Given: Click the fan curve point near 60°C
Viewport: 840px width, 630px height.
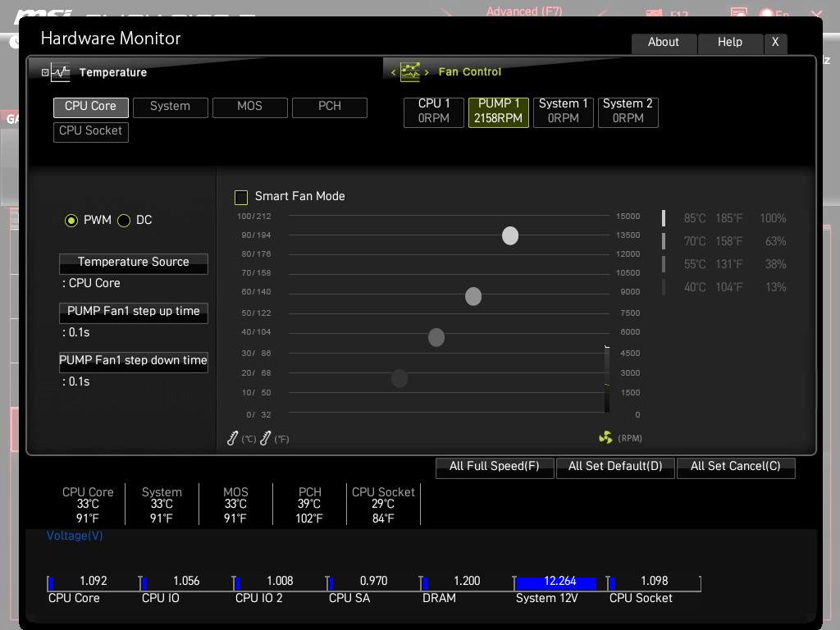Looking at the screenshot, I should pos(473,296).
